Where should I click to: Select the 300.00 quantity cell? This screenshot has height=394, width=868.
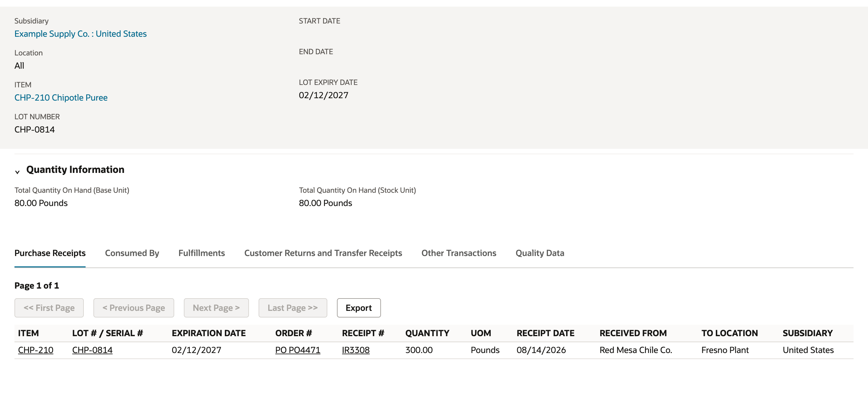click(419, 350)
